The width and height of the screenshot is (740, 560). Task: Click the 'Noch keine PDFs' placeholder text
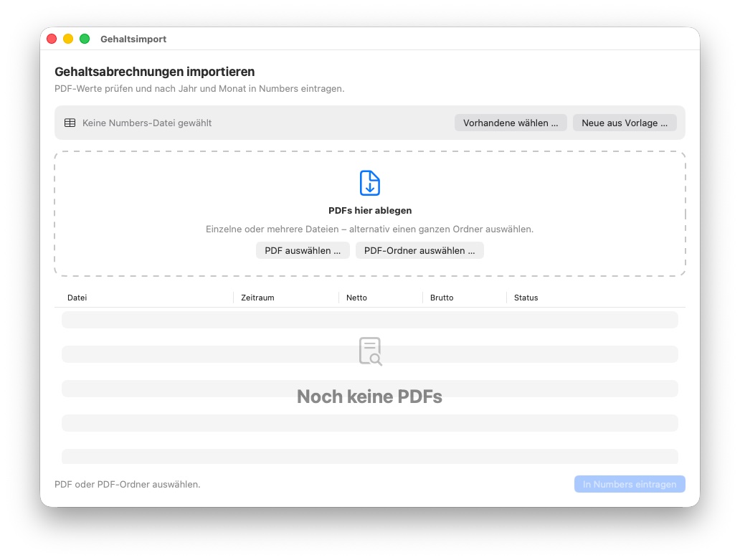(369, 397)
